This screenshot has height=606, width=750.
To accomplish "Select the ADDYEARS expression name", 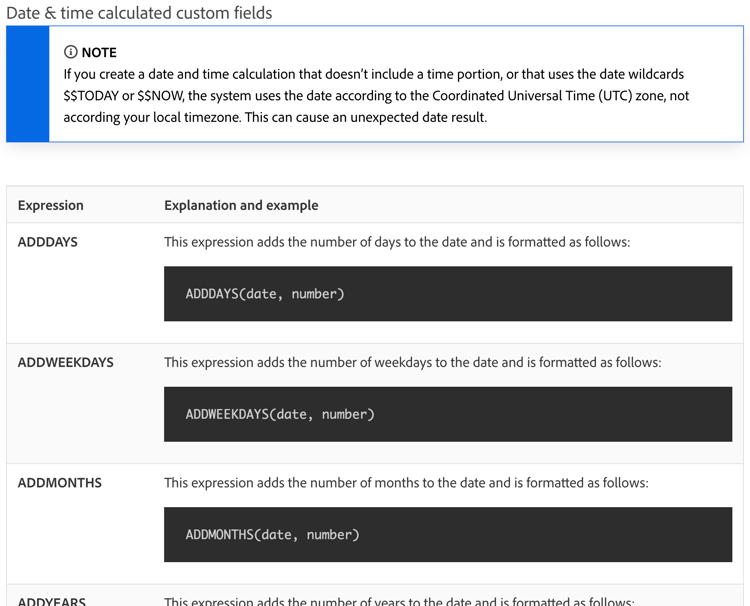I will point(52,601).
